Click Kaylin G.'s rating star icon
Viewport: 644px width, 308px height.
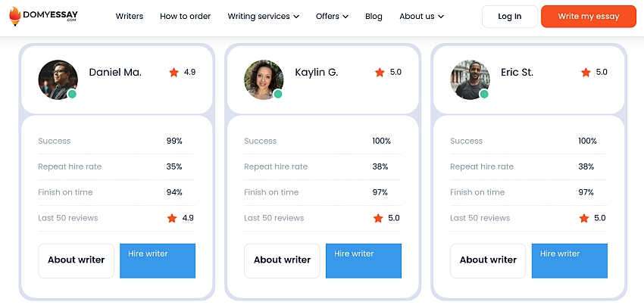(380, 73)
